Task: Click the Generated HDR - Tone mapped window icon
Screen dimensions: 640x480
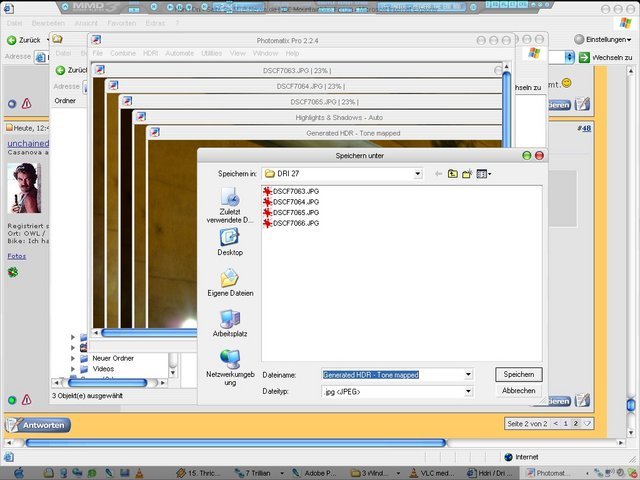Action: click(x=155, y=132)
